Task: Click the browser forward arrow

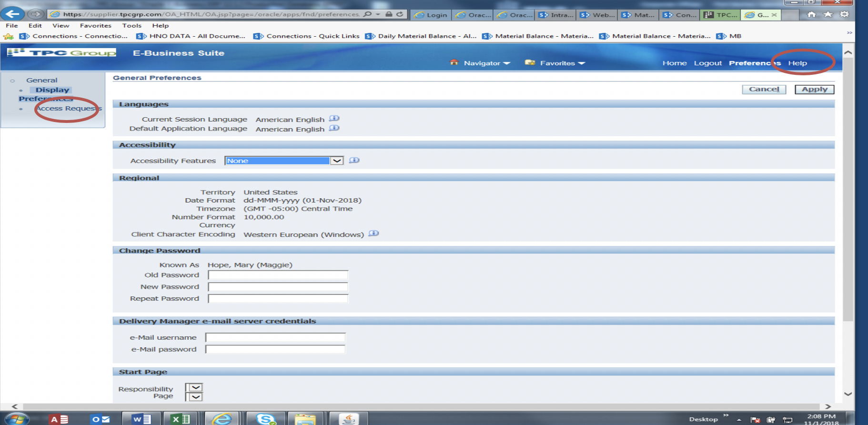Action: pyautogui.click(x=36, y=14)
